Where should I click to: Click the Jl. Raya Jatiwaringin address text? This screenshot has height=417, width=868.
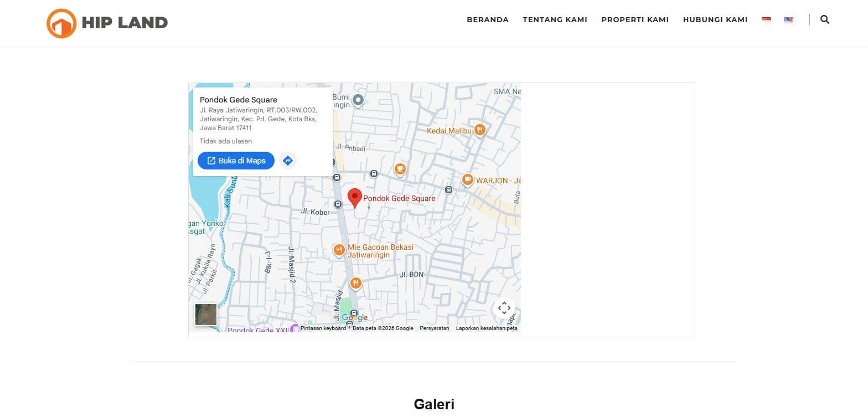pyautogui.click(x=259, y=119)
